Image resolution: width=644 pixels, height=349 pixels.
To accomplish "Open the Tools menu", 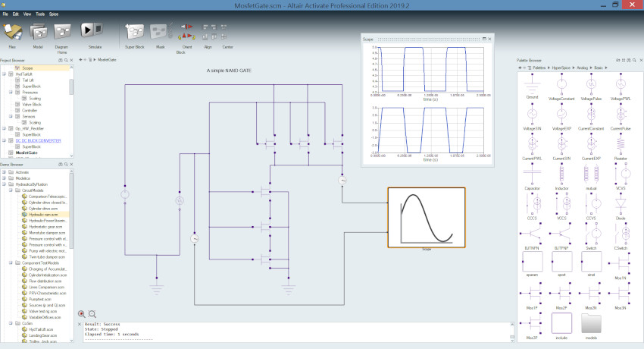I will pos(39,14).
